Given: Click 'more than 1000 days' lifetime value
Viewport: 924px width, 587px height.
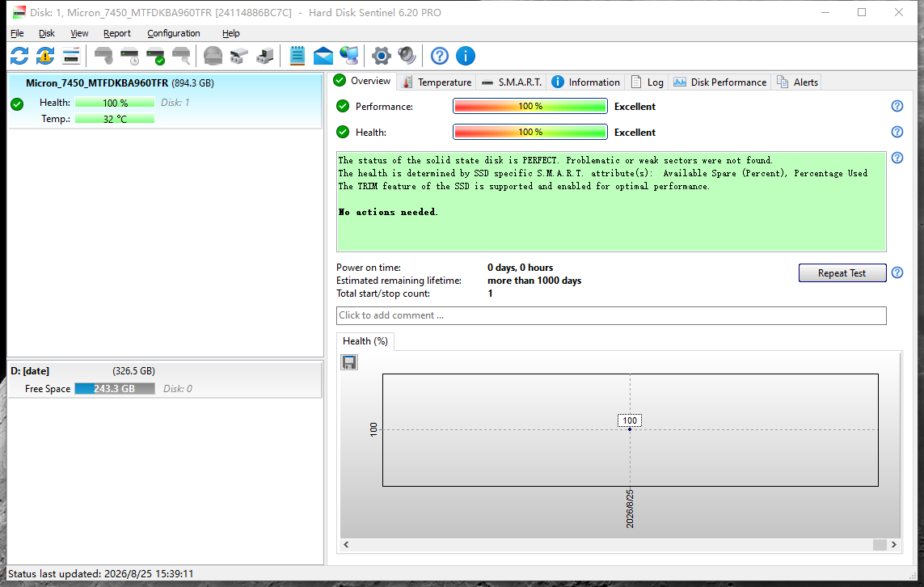Looking at the screenshot, I should coord(534,281).
